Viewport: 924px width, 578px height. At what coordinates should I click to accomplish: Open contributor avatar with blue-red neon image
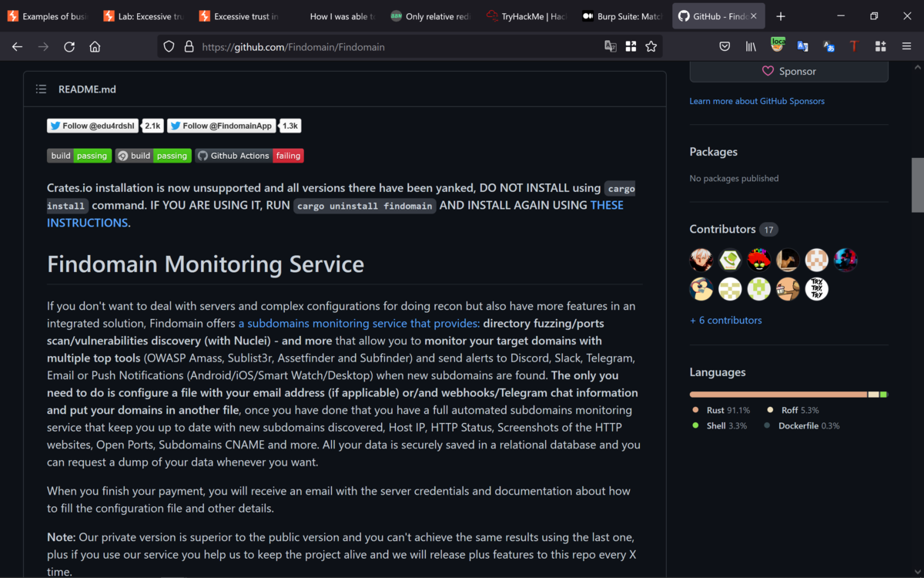(x=845, y=260)
